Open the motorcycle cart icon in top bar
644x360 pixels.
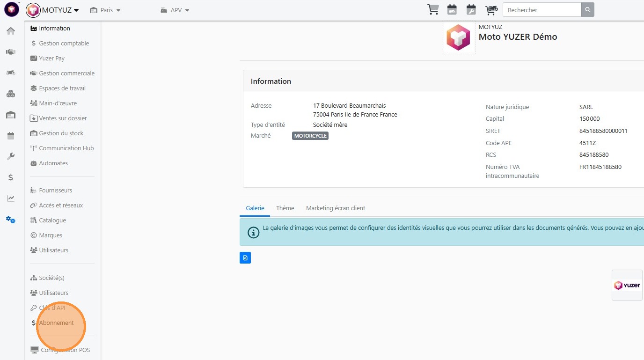(491, 9)
